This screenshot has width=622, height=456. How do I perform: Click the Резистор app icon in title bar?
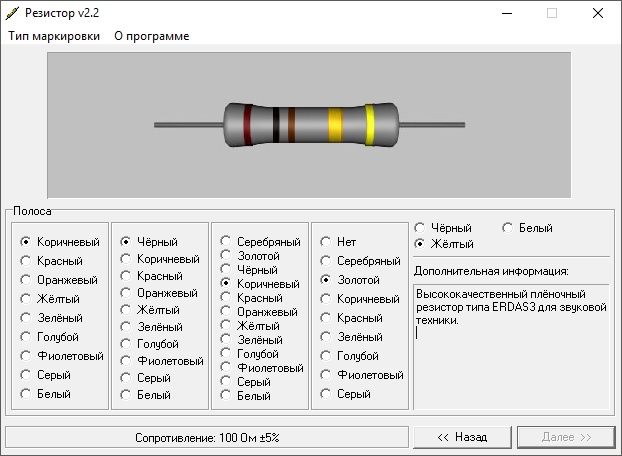pos(13,13)
